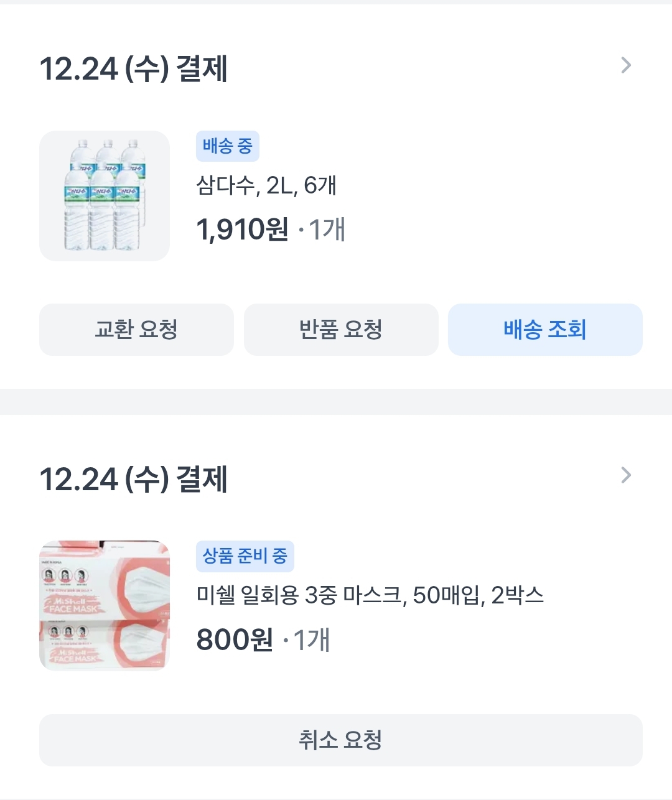Request a return with 반품 요청
The height and width of the screenshot is (800, 672).
tap(341, 330)
